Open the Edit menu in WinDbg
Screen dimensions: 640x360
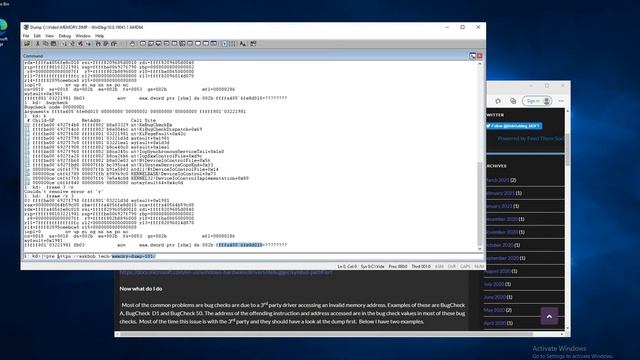tap(38, 36)
